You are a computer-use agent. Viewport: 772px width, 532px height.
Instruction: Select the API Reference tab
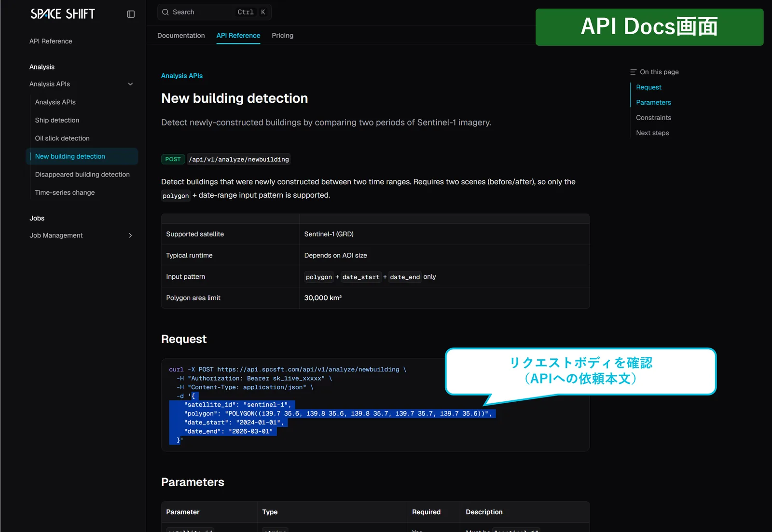[x=238, y=36]
